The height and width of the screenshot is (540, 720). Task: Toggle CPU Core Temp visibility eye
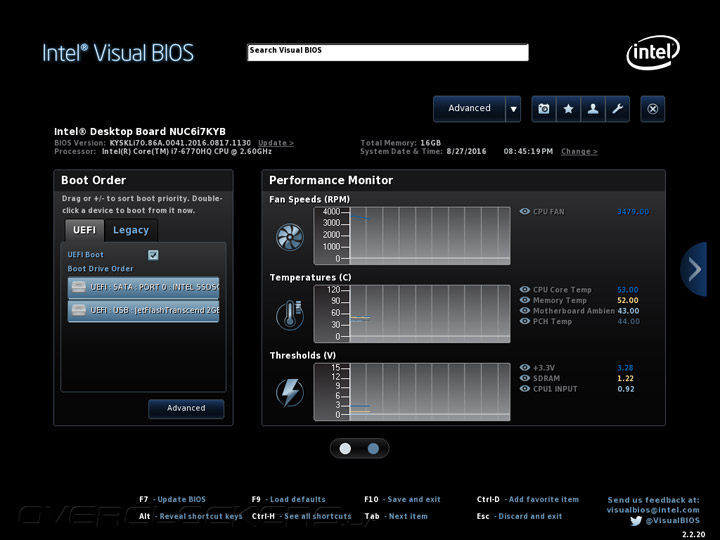[x=524, y=289]
